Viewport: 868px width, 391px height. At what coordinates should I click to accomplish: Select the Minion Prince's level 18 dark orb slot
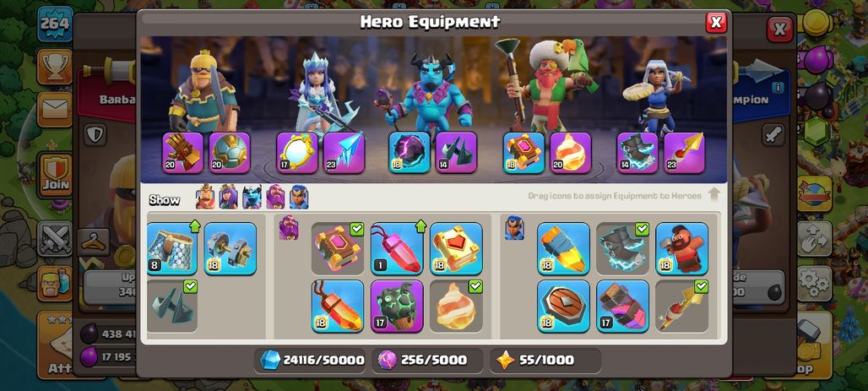point(409,153)
